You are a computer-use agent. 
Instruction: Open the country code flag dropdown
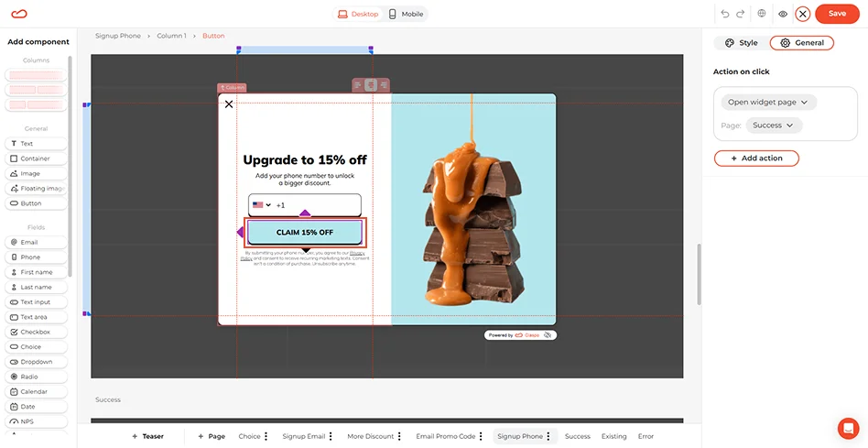(x=262, y=205)
